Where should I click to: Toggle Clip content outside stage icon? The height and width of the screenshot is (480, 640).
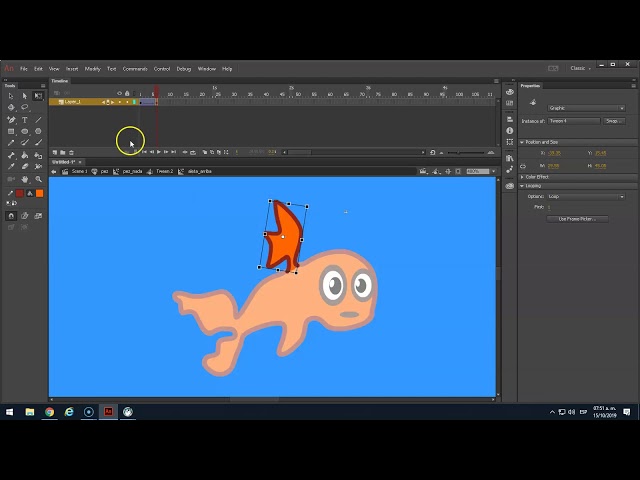coord(458,171)
